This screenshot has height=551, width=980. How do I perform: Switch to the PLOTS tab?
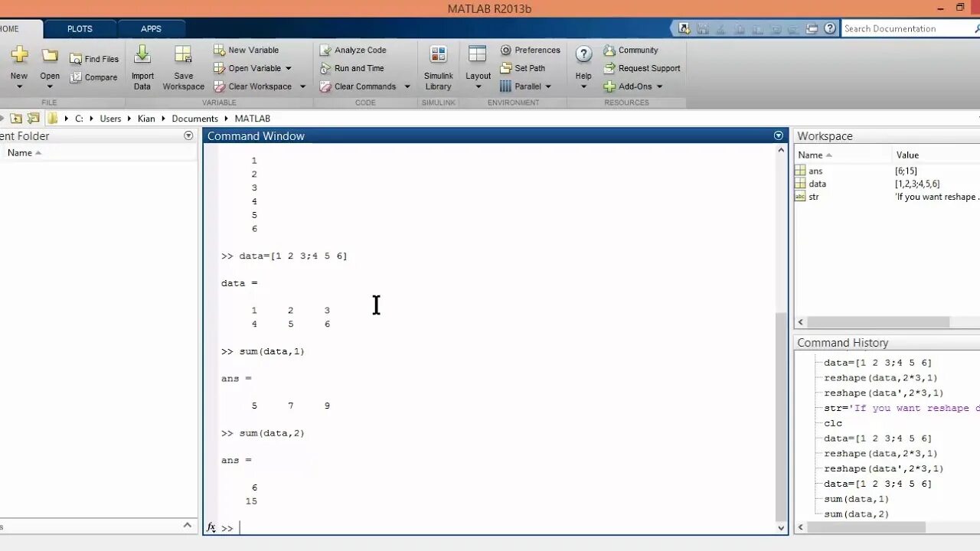(80, 28)
